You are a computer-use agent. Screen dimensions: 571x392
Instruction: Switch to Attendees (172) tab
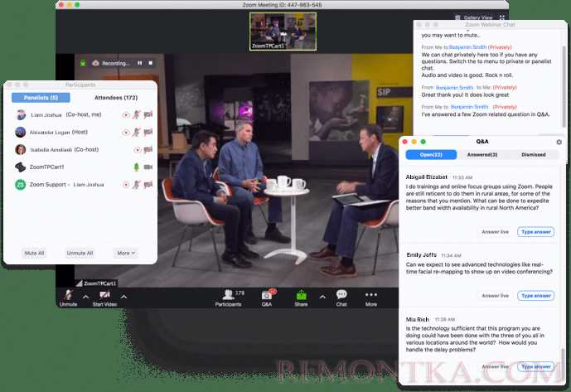point(116,98)
